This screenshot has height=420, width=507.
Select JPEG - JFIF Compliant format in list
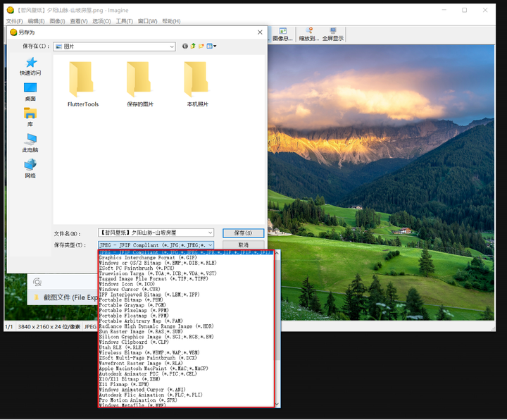pos(186,252)
